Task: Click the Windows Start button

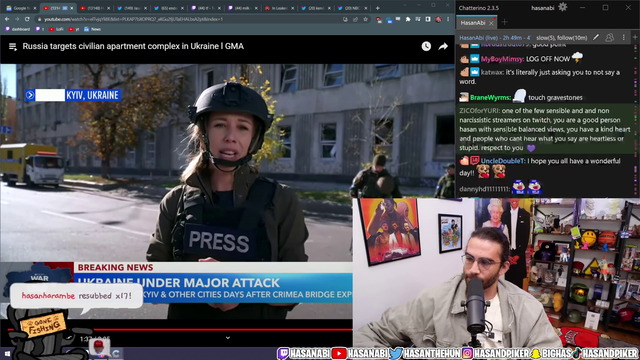Action: (7, 353)
